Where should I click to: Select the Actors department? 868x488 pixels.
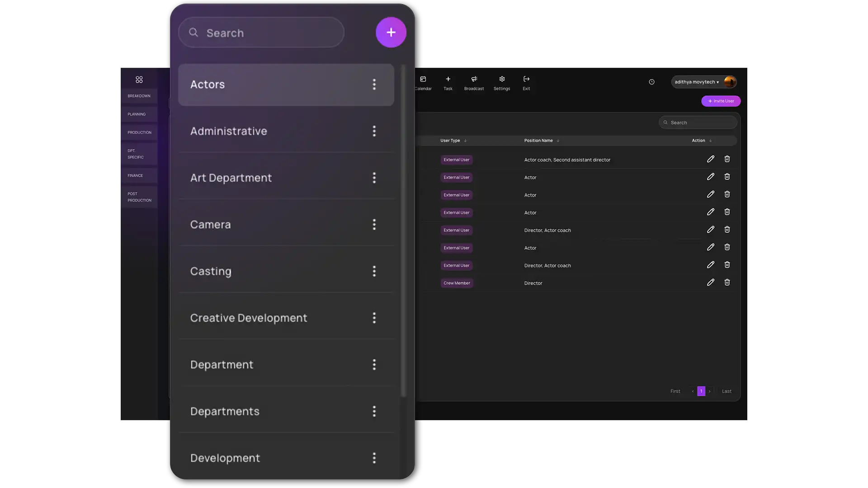[286, 84]
